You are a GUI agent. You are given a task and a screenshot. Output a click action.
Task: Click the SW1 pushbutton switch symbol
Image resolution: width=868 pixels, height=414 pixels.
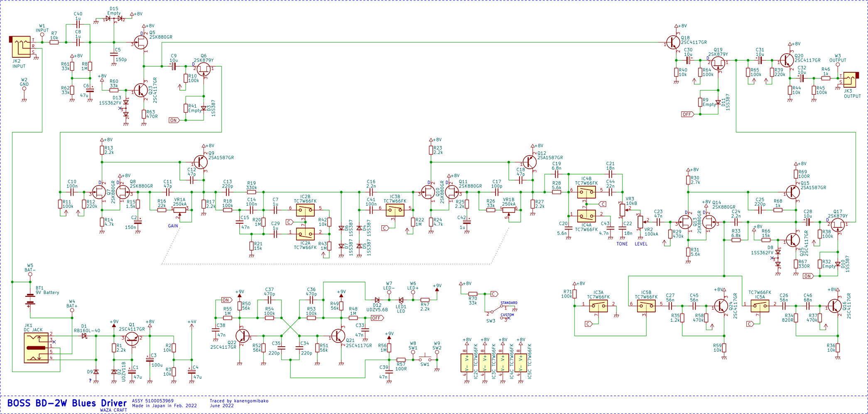pyautogui.click(x=425, y=359)
